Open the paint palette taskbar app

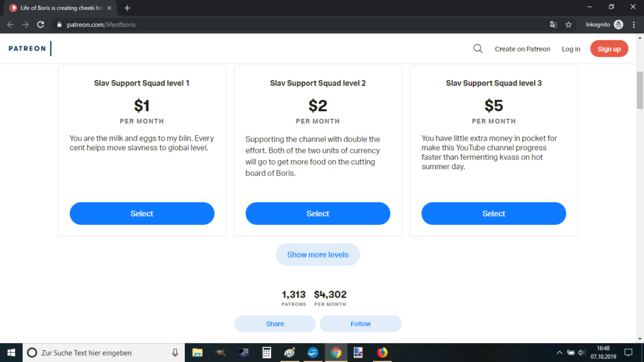click(x=289, y=353)
